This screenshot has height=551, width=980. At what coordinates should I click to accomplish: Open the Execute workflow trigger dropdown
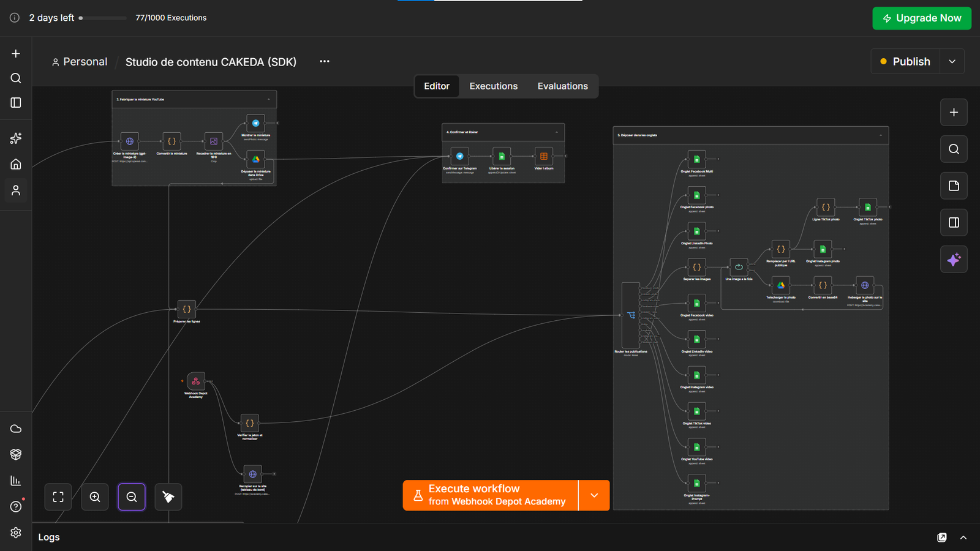(x=594, y=495)
